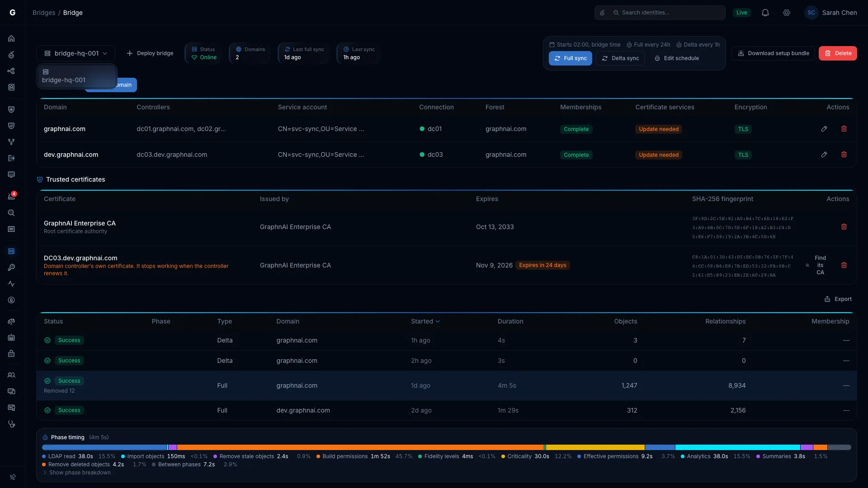
Task: Click Update needed badge for graphnai.com
Action: pyautogui.click(x=659, y=129)
